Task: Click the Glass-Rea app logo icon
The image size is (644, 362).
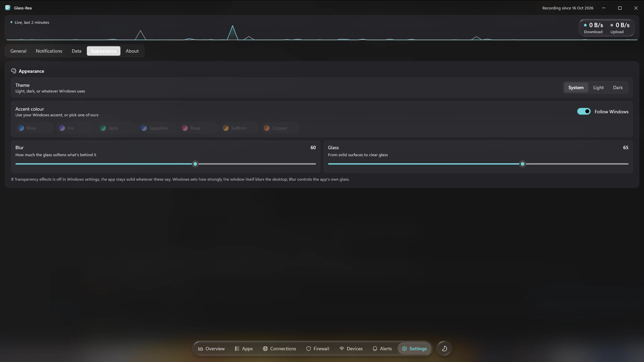Action: 8,8
